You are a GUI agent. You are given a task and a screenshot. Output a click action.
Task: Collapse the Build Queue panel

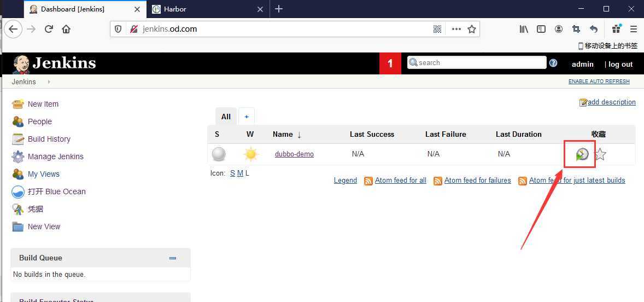tap(173, 258)
